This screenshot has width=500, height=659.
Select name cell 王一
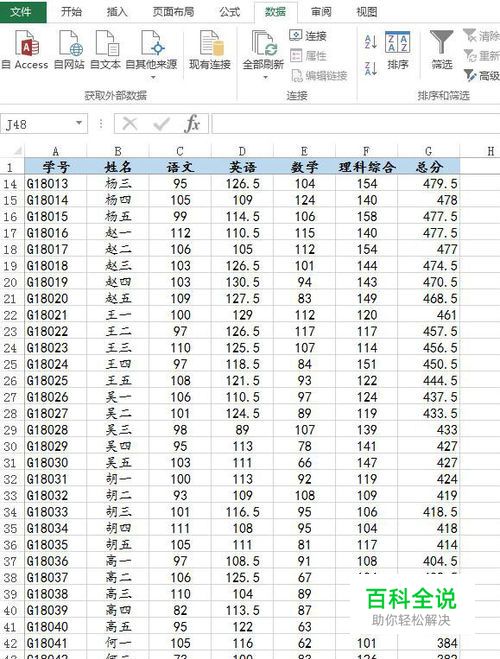pyautogui.click(x=118, y=315)
